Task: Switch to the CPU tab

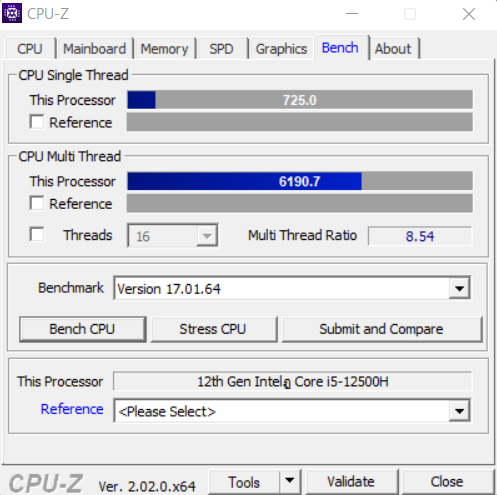Action: click(30, 49)
